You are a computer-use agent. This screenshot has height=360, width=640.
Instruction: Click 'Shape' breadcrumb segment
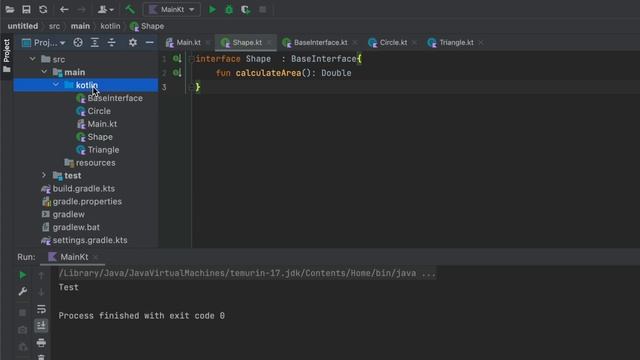pyautogui.click(x=147, y=26)
